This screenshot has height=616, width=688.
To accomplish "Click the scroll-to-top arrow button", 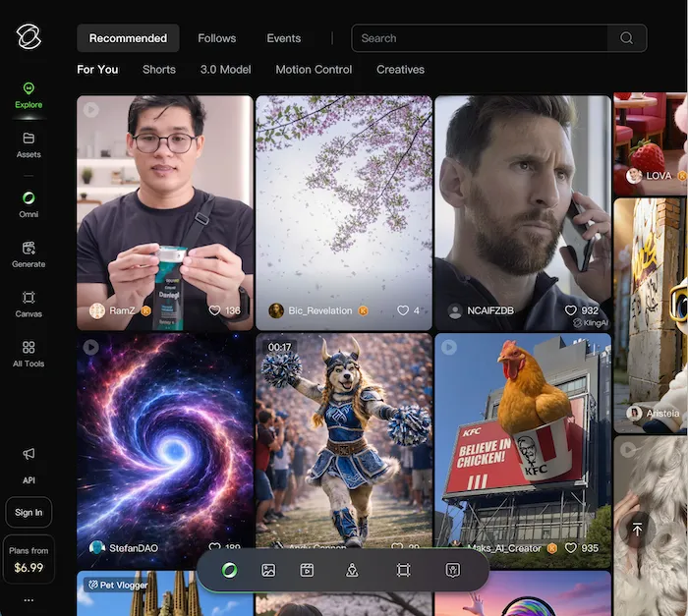I will pos(637,530).
